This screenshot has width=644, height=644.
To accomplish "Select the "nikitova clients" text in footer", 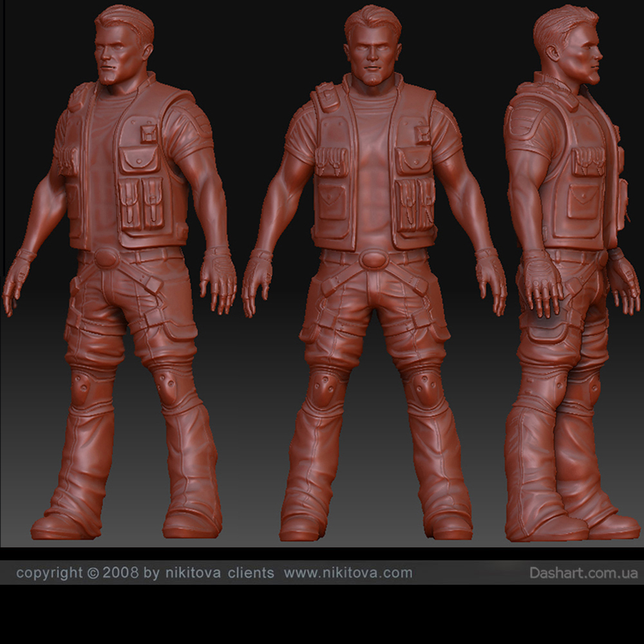I will click(x=218, y=573).
